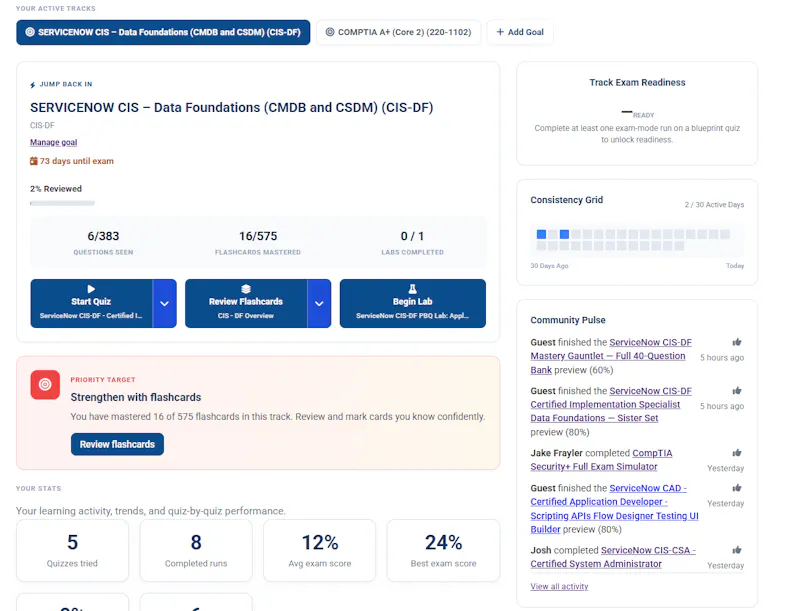
Task: Open Review Flashcards CIS-DF Overview
Action: coord(246,303)
